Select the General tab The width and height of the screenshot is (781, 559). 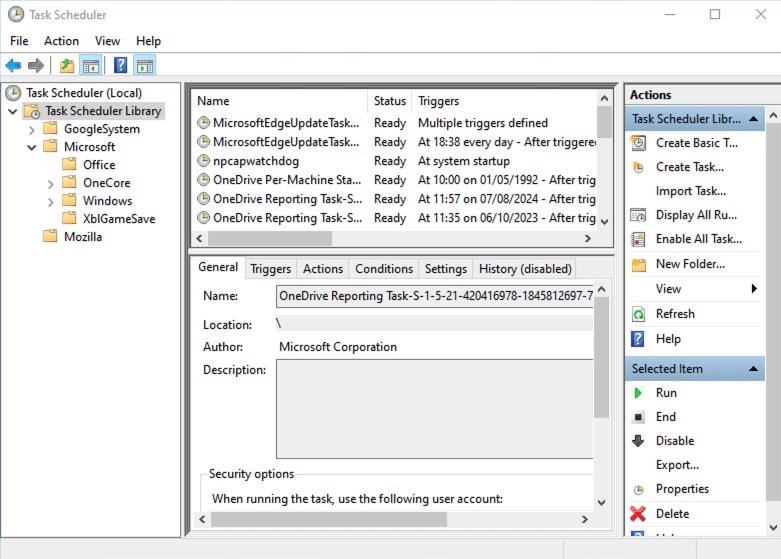click(218, 267)
